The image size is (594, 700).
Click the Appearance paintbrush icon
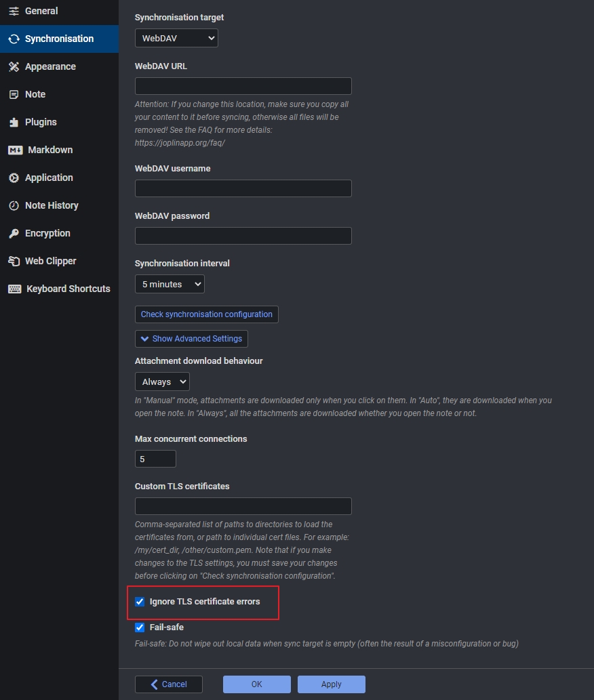click(x=14, y=66)
